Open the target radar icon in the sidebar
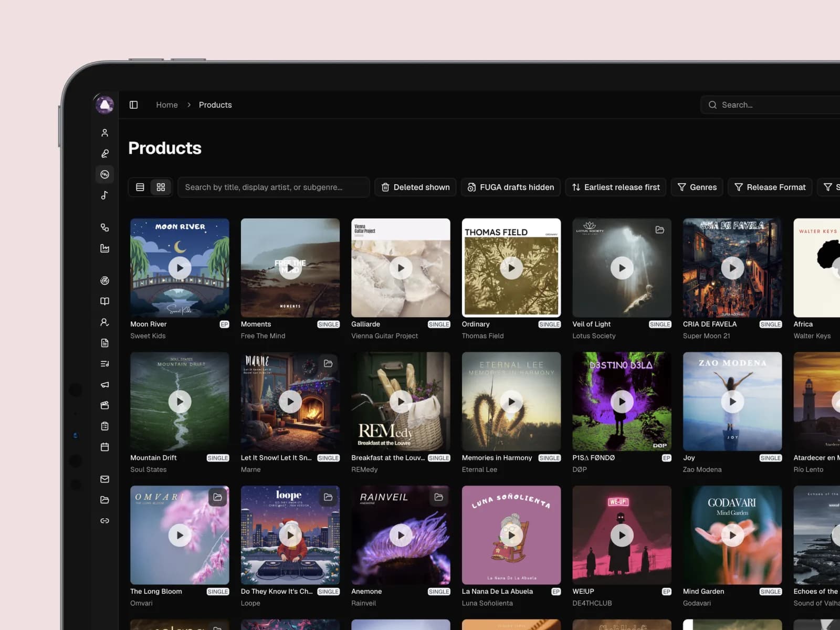 [104, 281]
